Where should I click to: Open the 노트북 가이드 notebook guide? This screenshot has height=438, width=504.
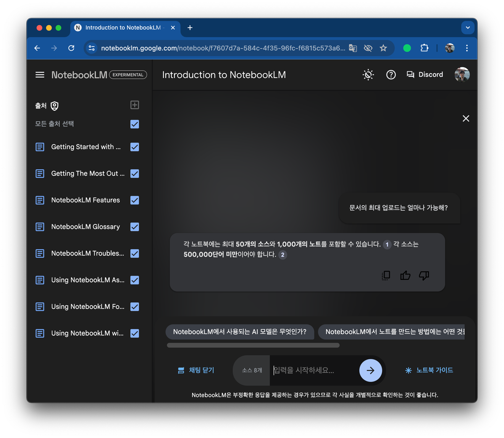(429, 370)
